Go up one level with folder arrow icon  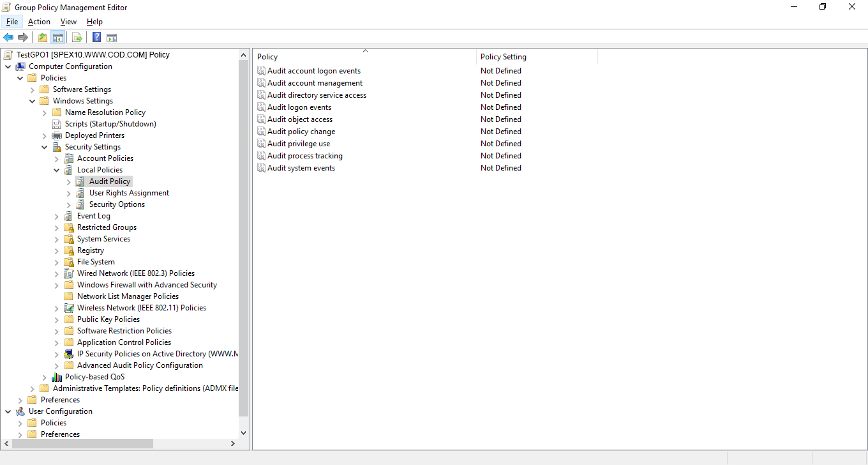click(x=43, y=38)
